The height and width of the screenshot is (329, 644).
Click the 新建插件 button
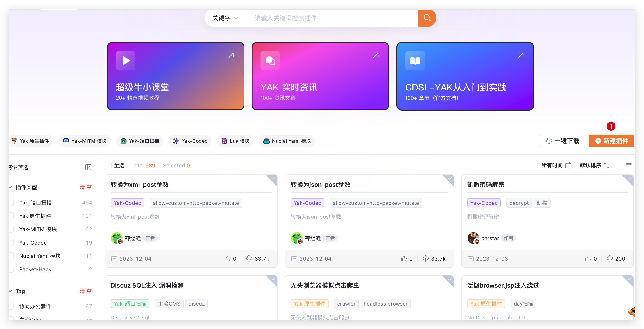click(x=611, y=141)
